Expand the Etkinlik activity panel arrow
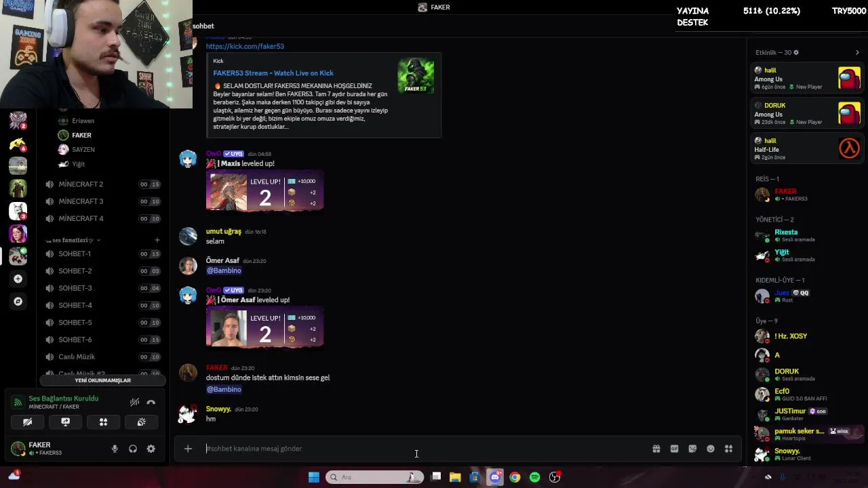The height and width of the screenshot is (488, 868). [x=857, y=52]
